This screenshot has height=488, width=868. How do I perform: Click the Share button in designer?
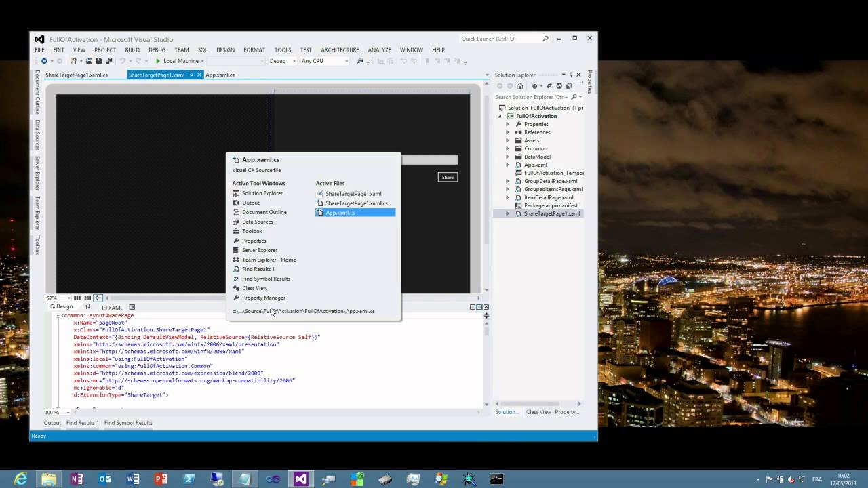click(448, 178)
